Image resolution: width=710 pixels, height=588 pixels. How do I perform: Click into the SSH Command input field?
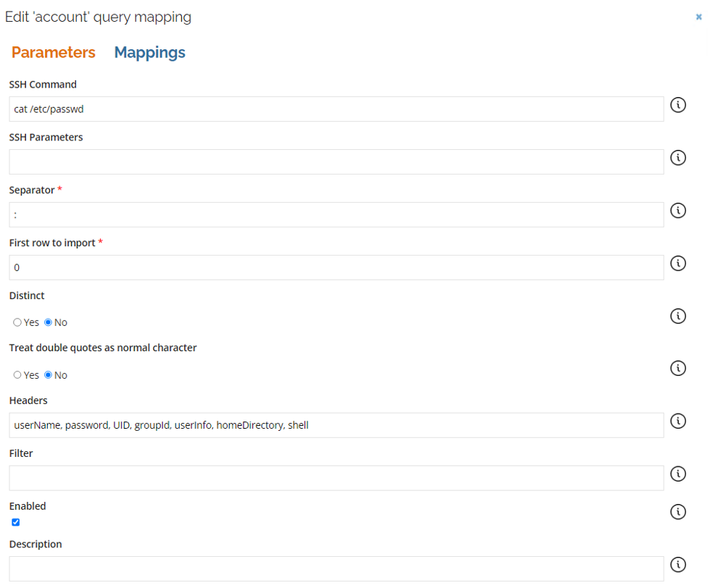[x=336, y=109]
